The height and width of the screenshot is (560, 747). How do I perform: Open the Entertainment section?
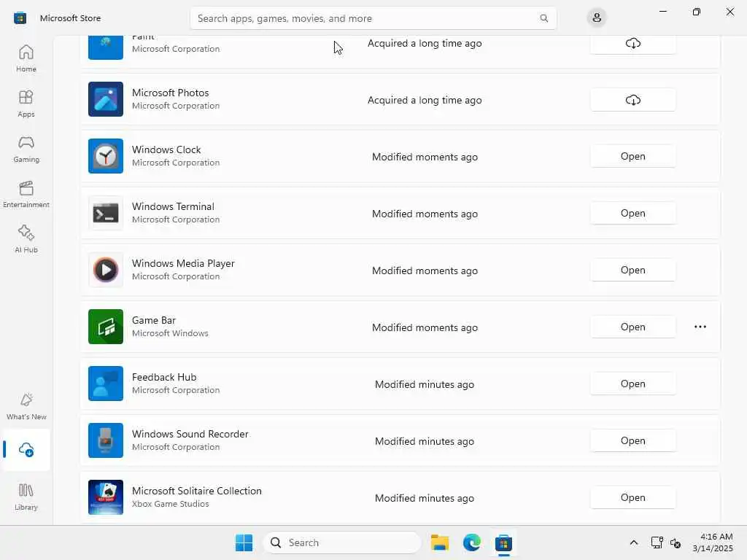pos(26,194)
